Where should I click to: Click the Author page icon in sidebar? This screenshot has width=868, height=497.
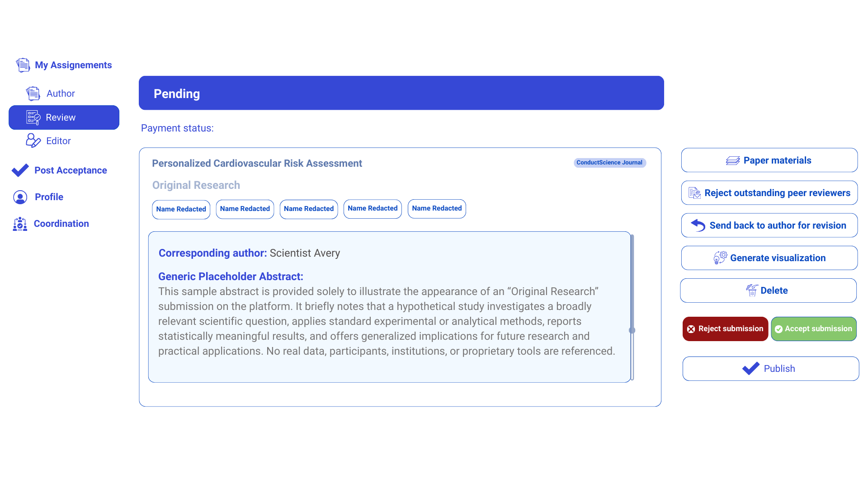coord(33,94)
